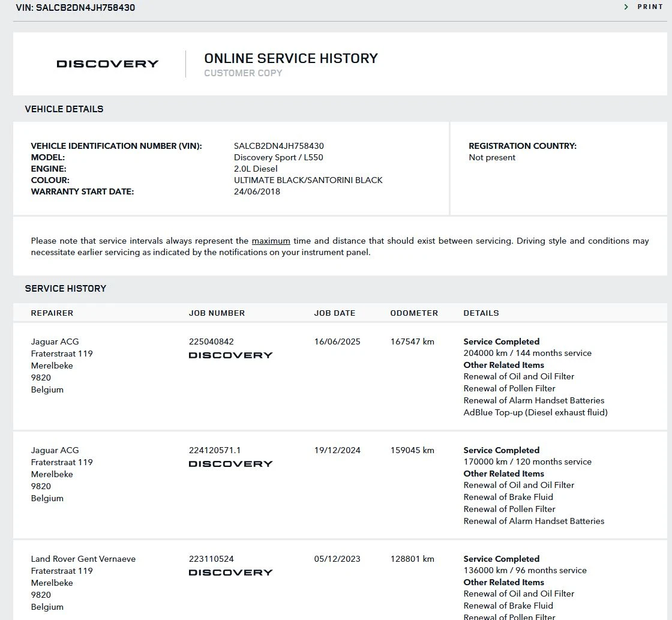
Task: Click the warranty start date 24/06/2018
Action: [257, 191]
